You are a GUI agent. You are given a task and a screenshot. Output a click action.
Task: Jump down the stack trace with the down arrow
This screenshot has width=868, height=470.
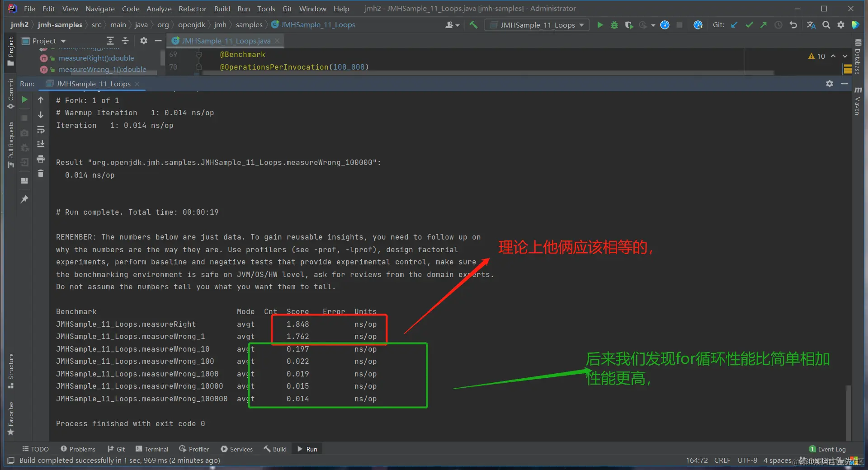click(41, 115)
